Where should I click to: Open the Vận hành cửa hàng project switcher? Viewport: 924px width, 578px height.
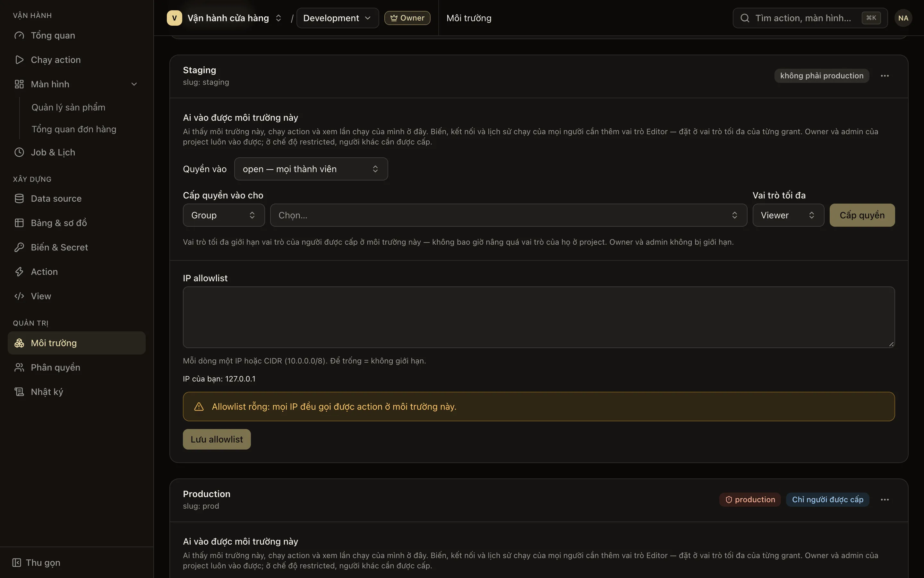[225, 18]
